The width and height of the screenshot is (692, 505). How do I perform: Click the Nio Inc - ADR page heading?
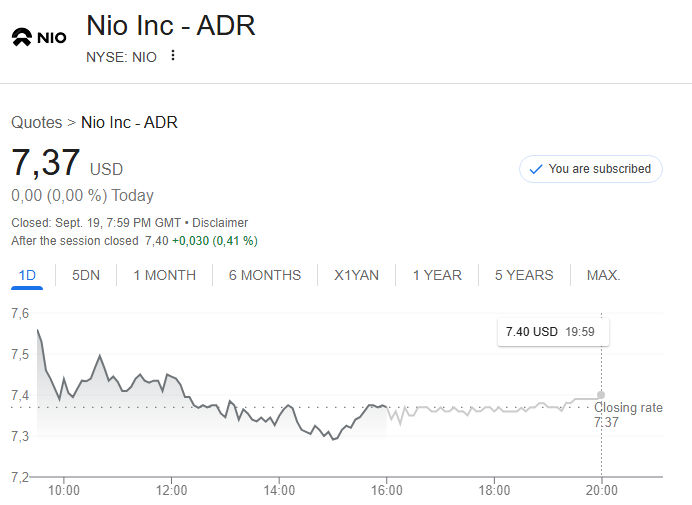(171, 26)
